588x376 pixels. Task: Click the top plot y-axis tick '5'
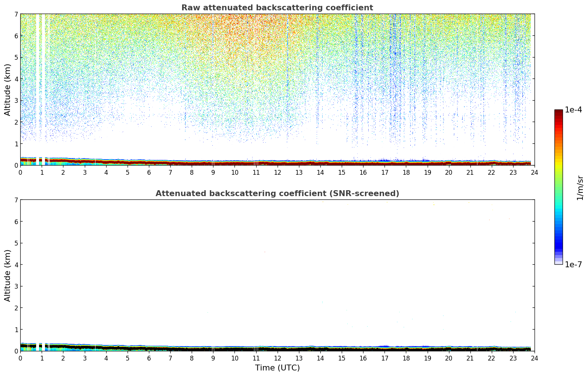coord(16,57)
